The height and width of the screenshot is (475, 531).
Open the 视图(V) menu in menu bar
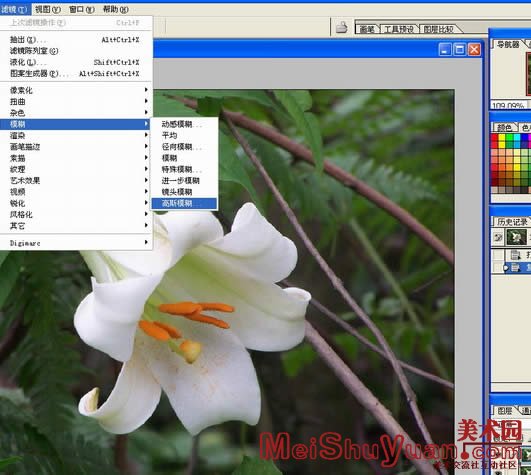[x=48, y=9]
